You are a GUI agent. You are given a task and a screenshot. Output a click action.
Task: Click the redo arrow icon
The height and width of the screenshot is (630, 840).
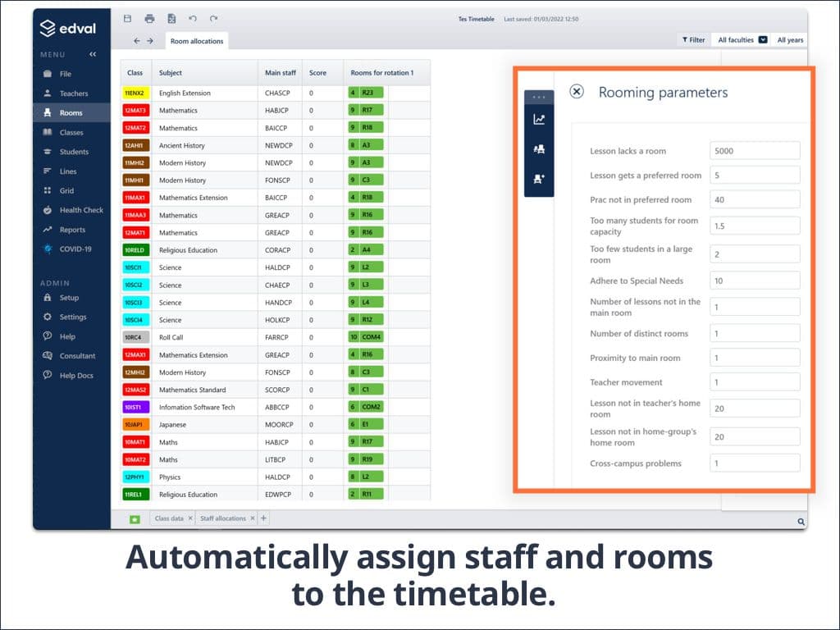coord(214,18)
